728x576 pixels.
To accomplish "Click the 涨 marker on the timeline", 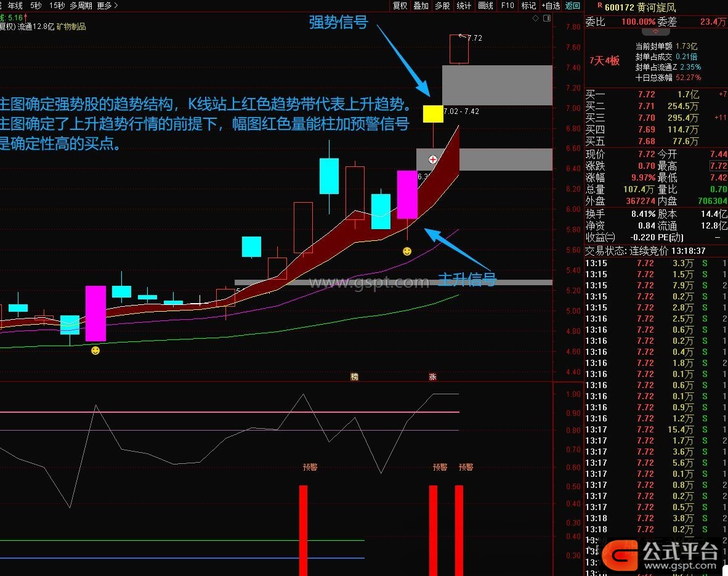I will pyautogui.click(x=432, y=376).
